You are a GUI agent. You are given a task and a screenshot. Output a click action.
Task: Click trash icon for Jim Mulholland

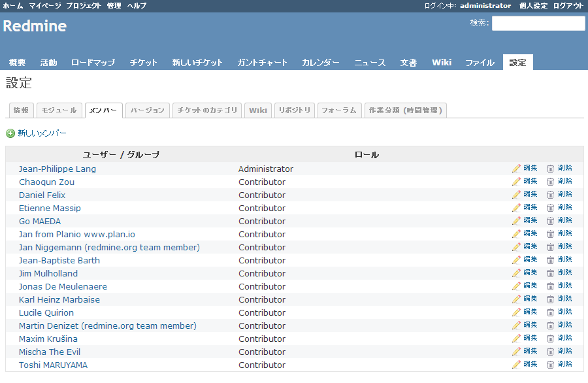click(x=550, y=273)
